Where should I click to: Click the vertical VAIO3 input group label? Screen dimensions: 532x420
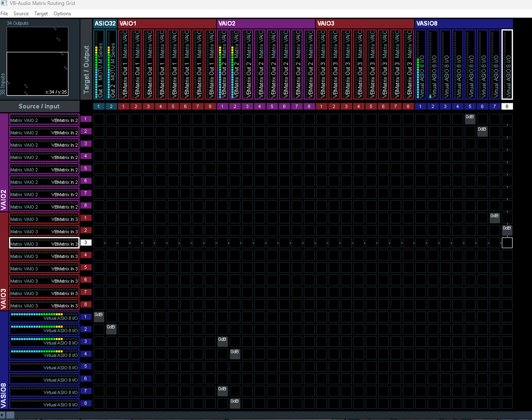(4, 262)
